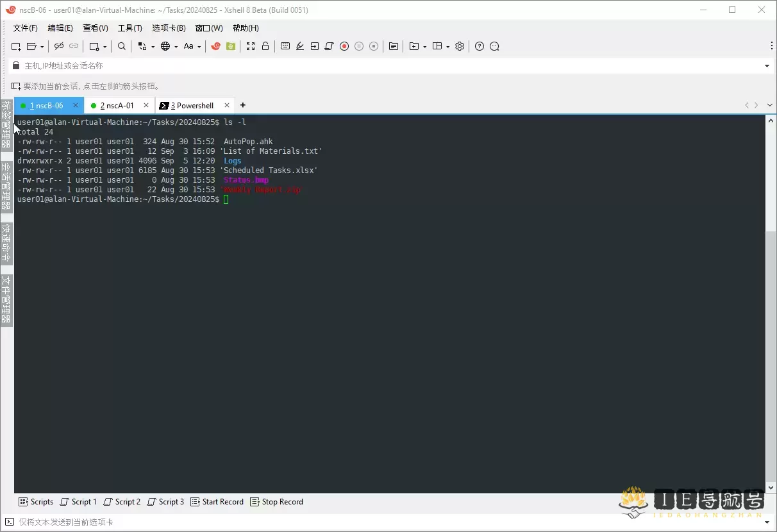The width and height of the screenshot is (777, 532).
Task: Open the 文件管理器 side panel tab
Action: point(6,301)
